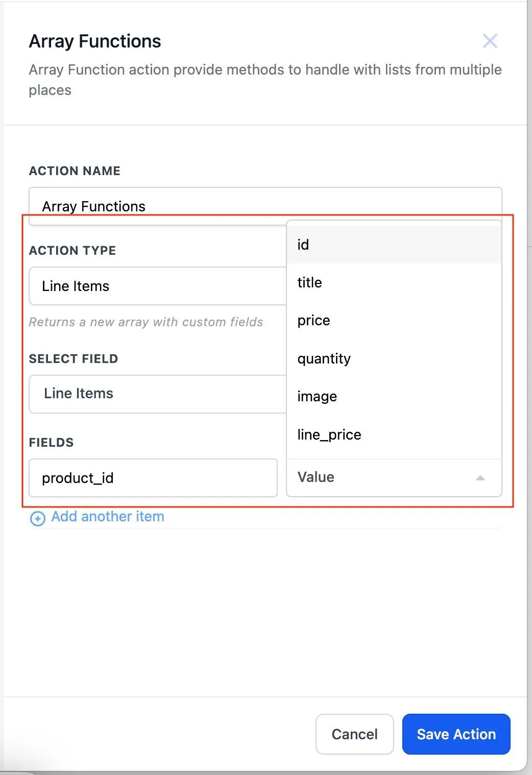This screenshot has width=532, height=775.
Task: Click the Save Action button
Action: [x=456, y=734]
